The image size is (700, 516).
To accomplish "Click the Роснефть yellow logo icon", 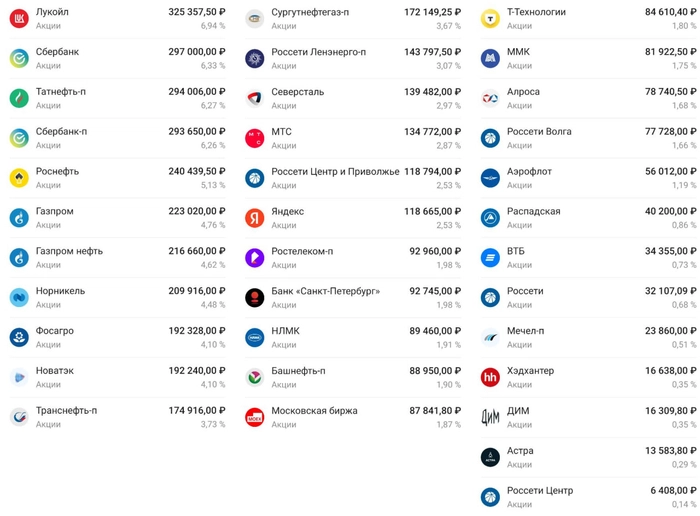I will [18, 178].
